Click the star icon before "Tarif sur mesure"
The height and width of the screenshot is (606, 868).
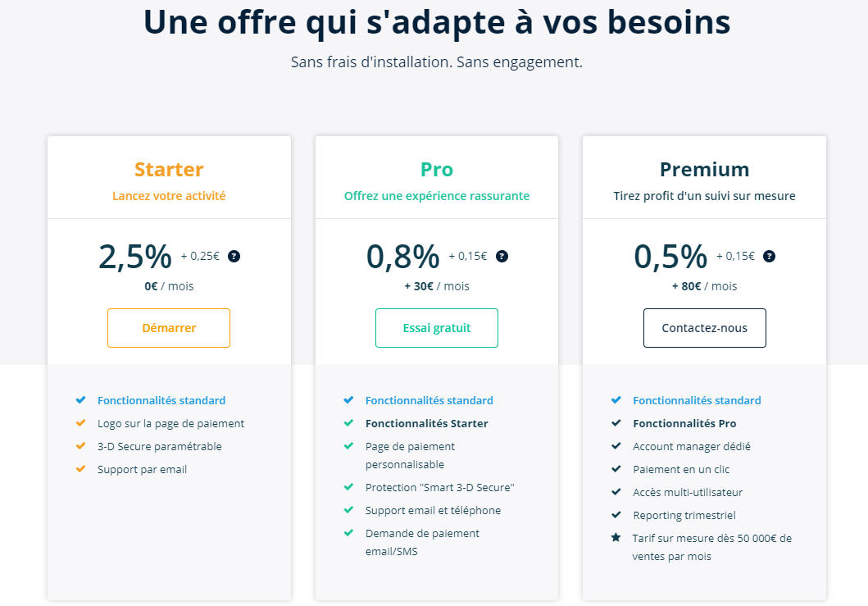pyautogui.click(x=616, y=538)
